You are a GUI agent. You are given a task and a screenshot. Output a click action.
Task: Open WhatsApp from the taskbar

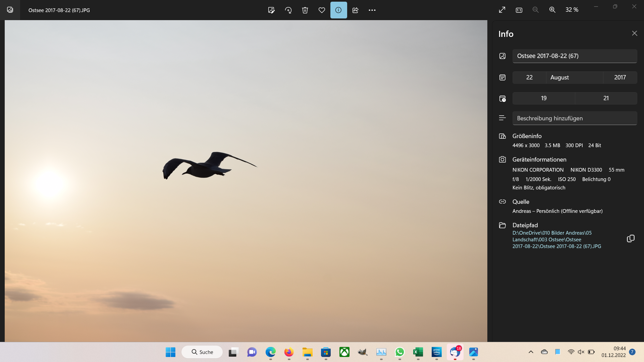pos(399,352)
